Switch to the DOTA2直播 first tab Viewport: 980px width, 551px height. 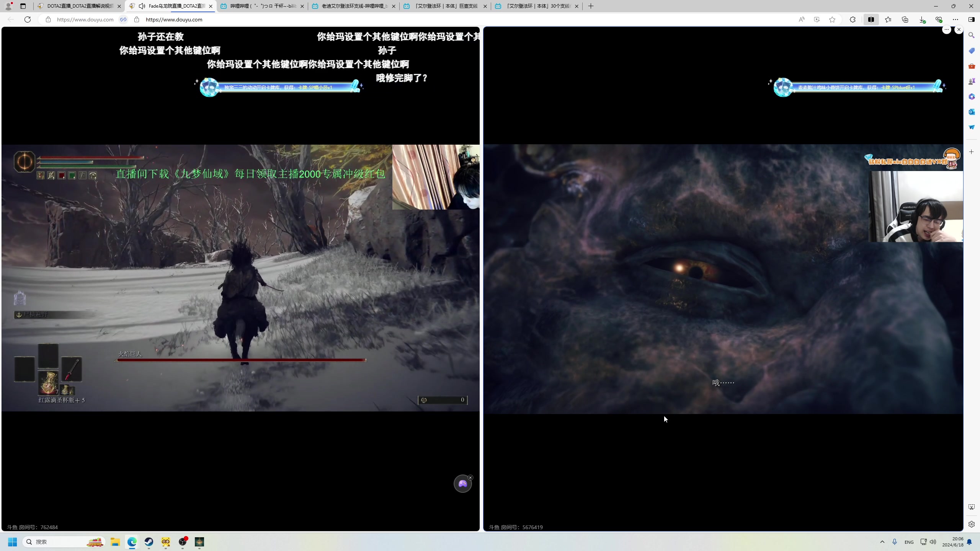pos(79,6)
